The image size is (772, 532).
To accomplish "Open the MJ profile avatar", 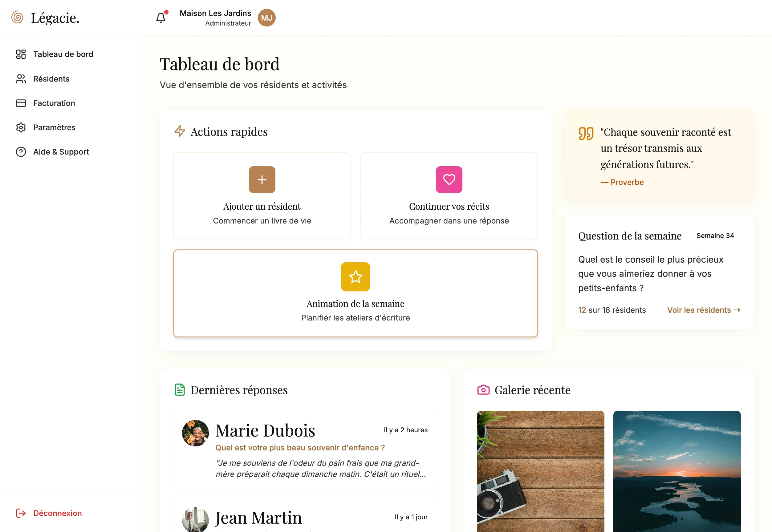I will (266, 18).
